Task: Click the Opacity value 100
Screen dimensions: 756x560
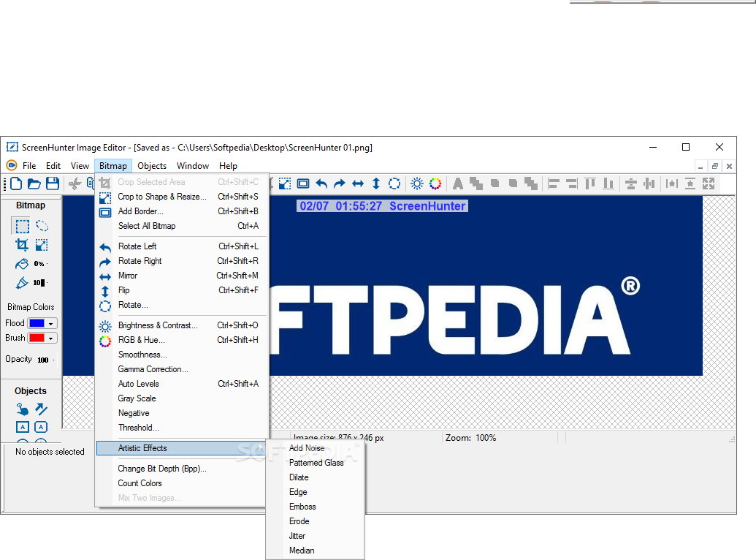Action: click(43, 360)
